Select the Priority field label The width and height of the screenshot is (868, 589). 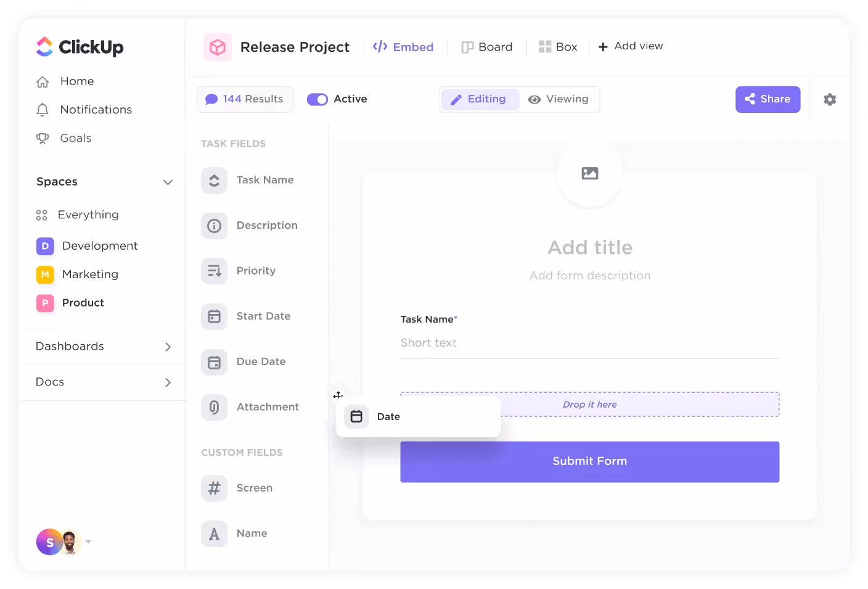(256, 271)
